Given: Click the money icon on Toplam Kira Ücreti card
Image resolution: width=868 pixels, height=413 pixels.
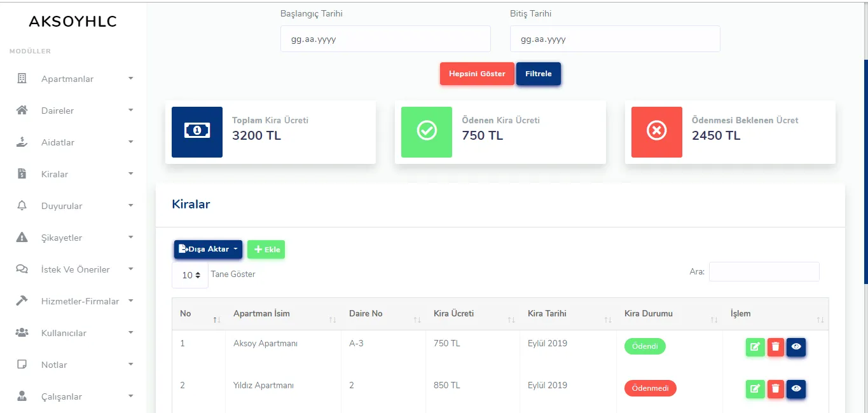Looking at the screenshot, I should tap(197, 130).
